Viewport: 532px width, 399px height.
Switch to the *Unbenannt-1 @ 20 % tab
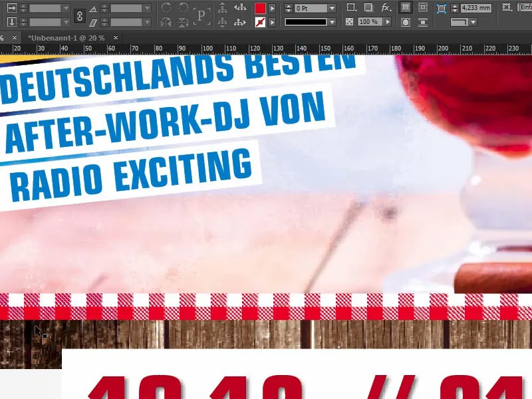(66, 38)
